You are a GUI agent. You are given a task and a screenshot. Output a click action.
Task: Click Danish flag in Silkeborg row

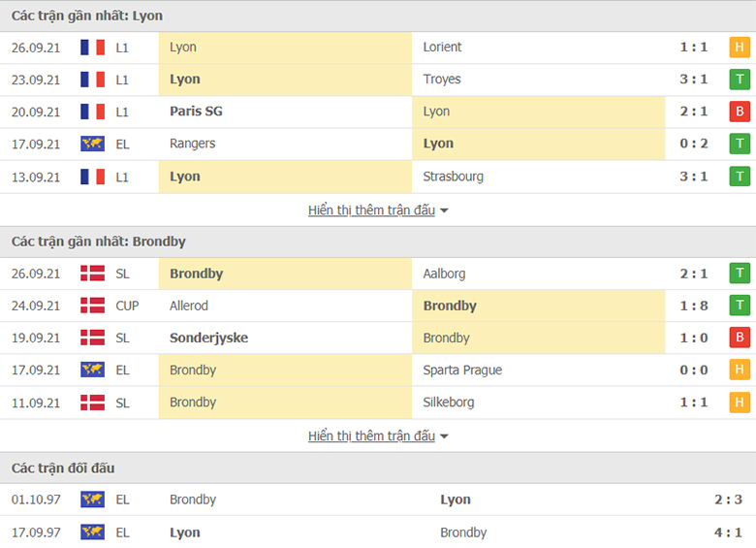pyautogui.click(x=93, y=403)
